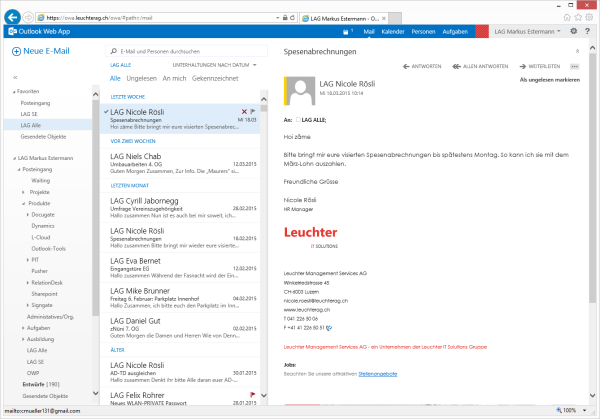
Task: Select the Ungelesen filter tab
Action: [142, 78]
